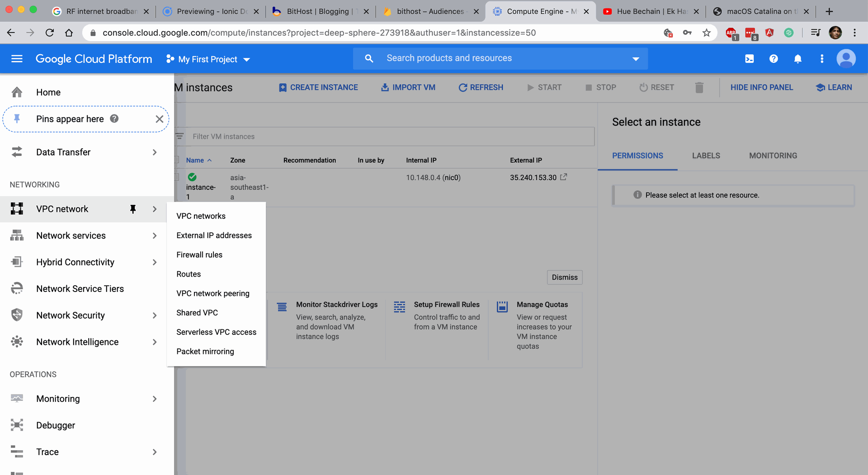This screenshot has width=868, height=475.
Task: Click the Home icon in sidebar
Action: click(17, 92)
